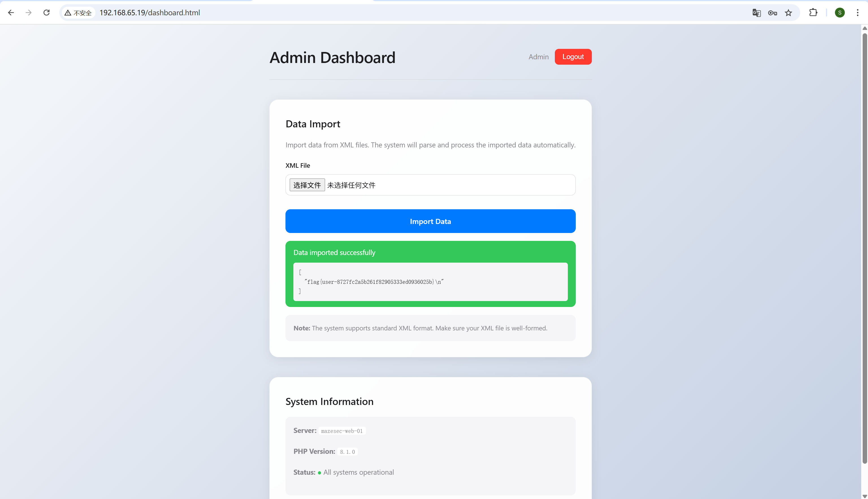Click the address bar URL

coord(150,13)
